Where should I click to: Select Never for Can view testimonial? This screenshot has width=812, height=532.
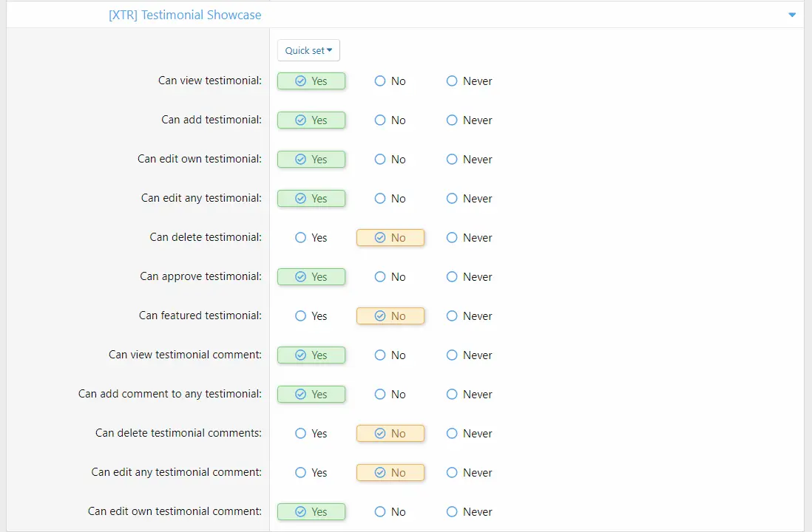(x=469, y=81)
